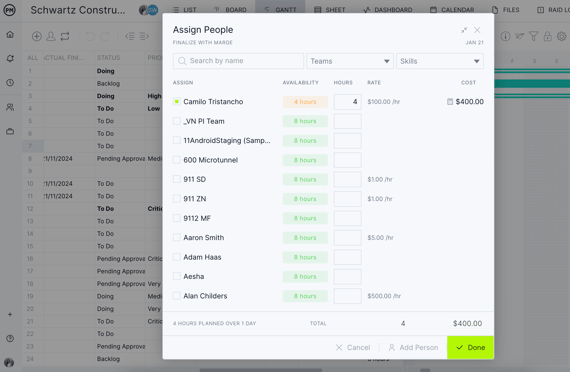Open help question mark icon in sidebar

[10, 339]
